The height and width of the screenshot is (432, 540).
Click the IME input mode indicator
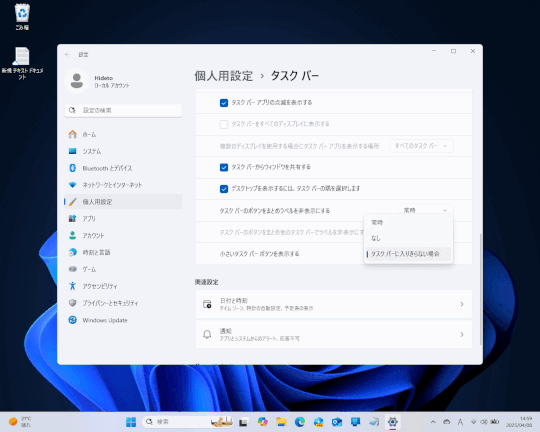(x=460, y=422)
